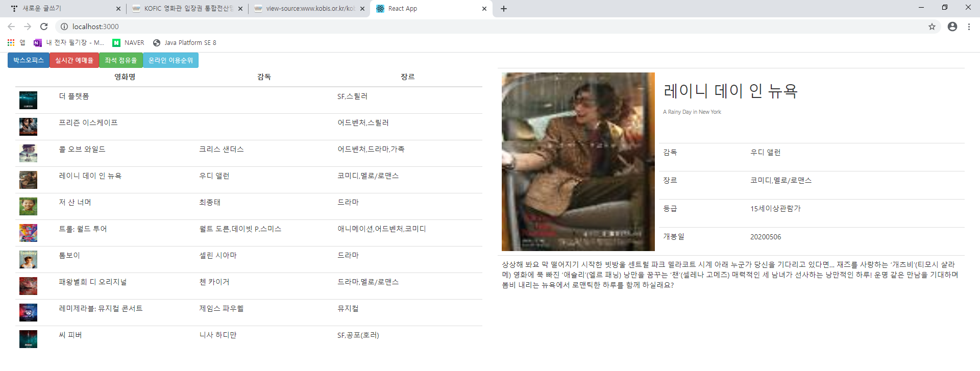Open the NAVER bookmark
Image resolution: width=980 pixels, height=371 pixels.
129,43
